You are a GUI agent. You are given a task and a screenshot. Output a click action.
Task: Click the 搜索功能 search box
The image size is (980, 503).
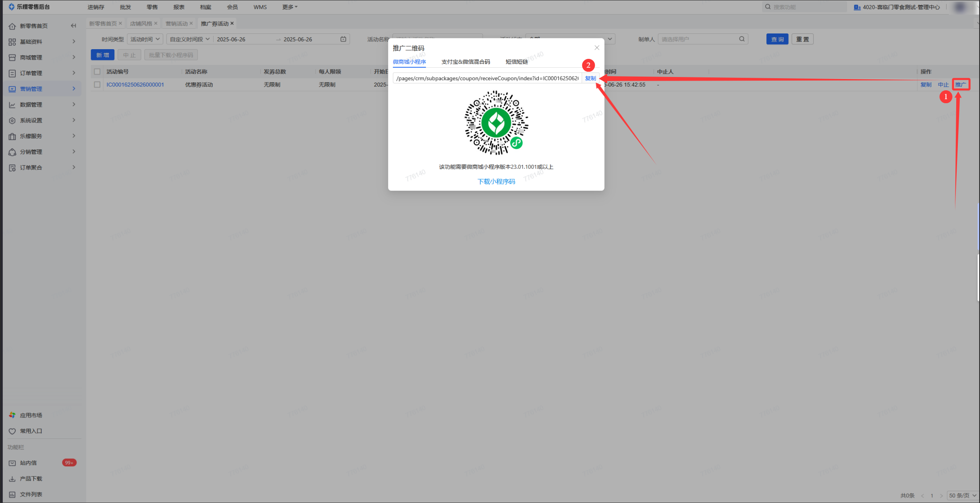click(805, 7)
